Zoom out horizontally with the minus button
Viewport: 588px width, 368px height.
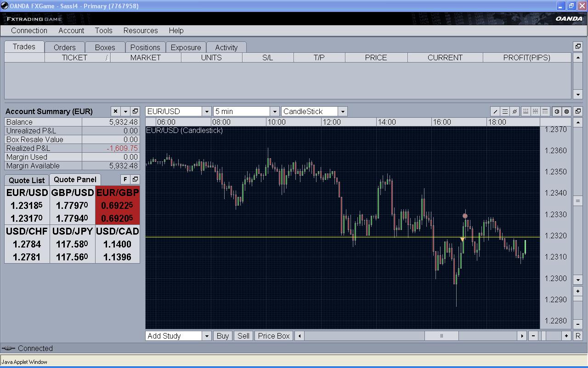tap(533, 336)
